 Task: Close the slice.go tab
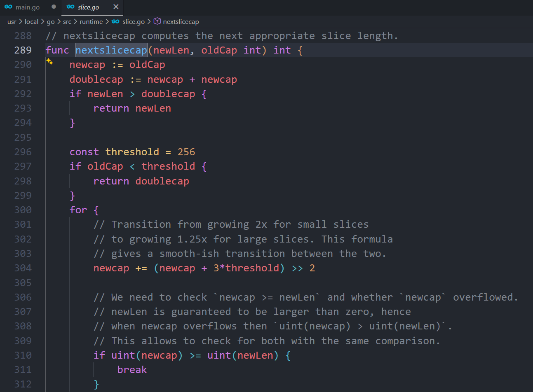point(116,7)
